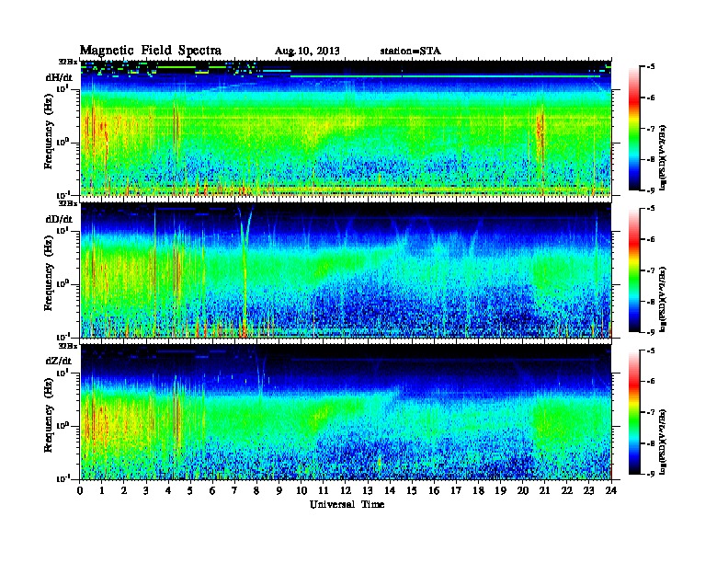Click the "6" tick on Universal Time axis

pyautogui.click(x=212, y=490)
